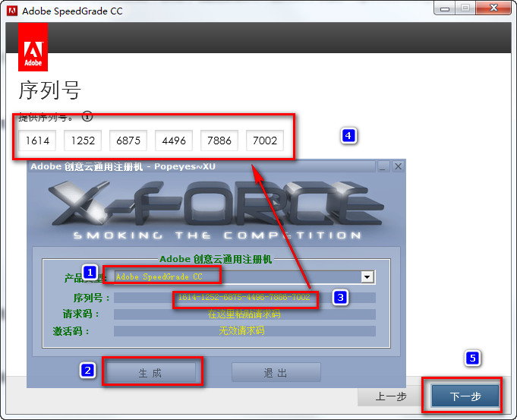Click the red Adobe logo
The image size is (517, 420).
tap(33, 47)
